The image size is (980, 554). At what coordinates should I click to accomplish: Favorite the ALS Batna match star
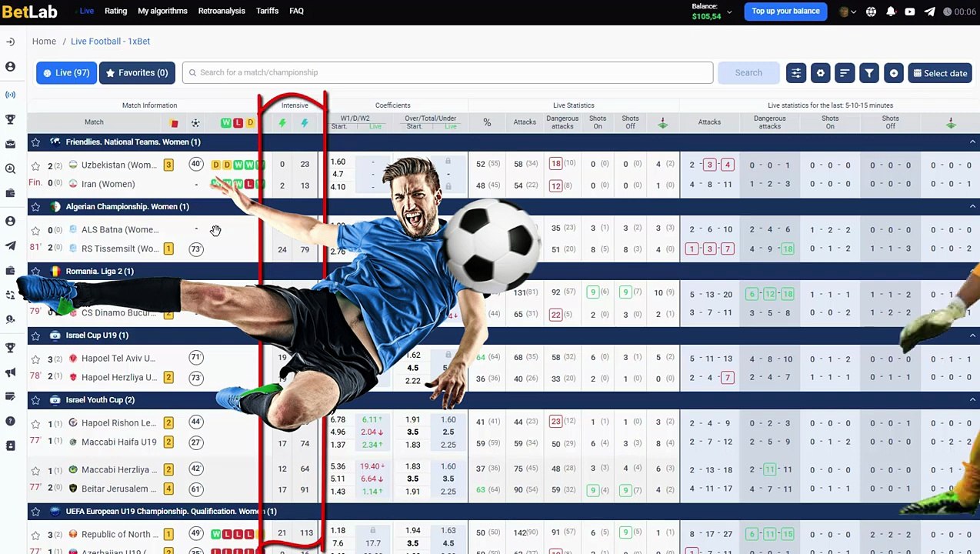35,230
